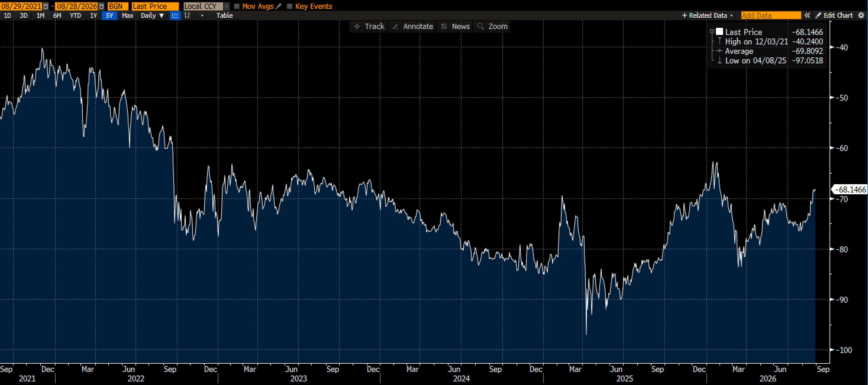The image size is (868, 385).
Task: Click the legend value -69.8092
Action: (807, 51)
